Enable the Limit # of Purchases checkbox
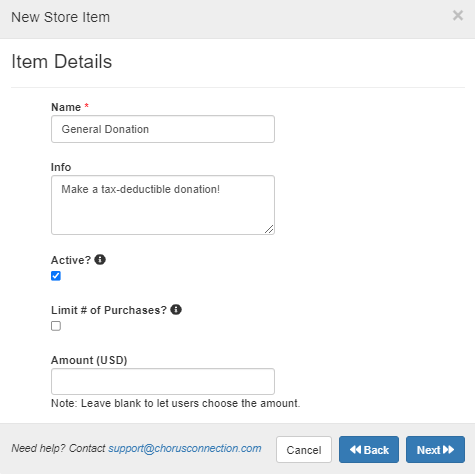The image size is (475, 474). pyautogui.click(x=56, y=326)
